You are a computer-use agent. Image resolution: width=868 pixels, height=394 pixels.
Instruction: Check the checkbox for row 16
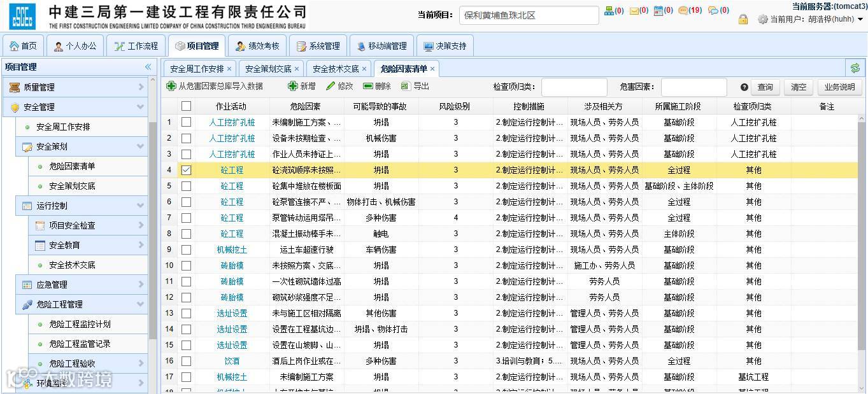(x=186, y=361)
